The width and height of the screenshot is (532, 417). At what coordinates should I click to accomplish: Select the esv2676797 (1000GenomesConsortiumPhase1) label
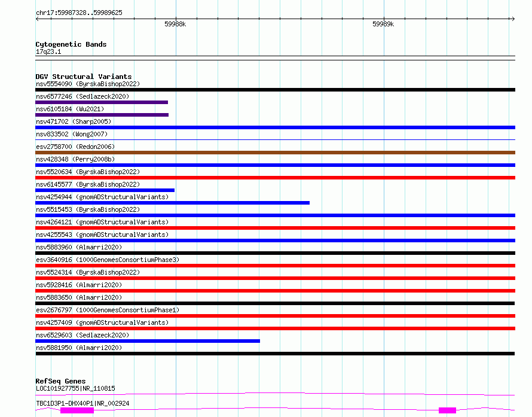(x=108, y=310)
